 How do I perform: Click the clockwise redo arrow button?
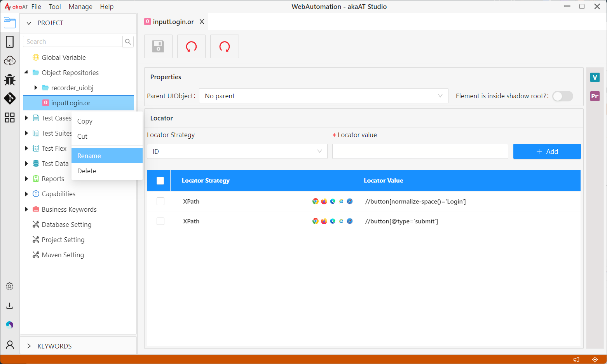pyautogui.click(x=225, y=47)
